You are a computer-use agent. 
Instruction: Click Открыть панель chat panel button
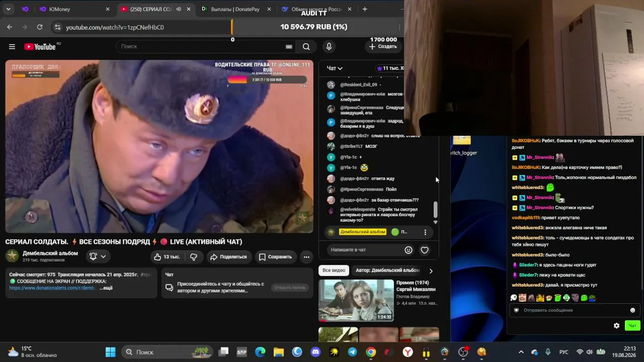290,288
